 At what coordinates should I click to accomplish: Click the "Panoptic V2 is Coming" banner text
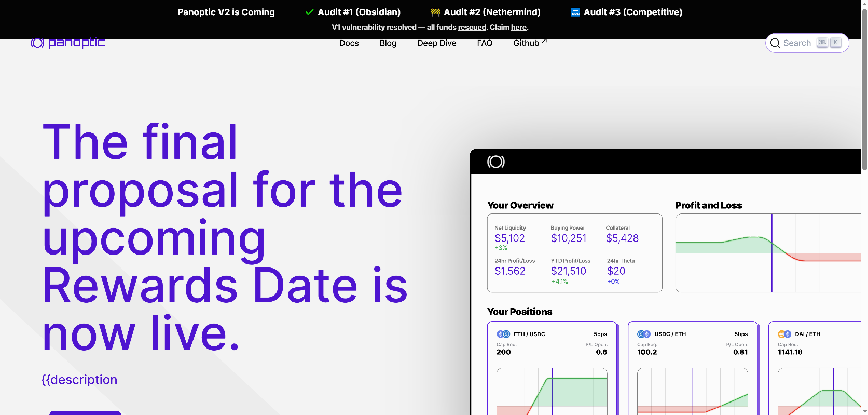(226, 12)
